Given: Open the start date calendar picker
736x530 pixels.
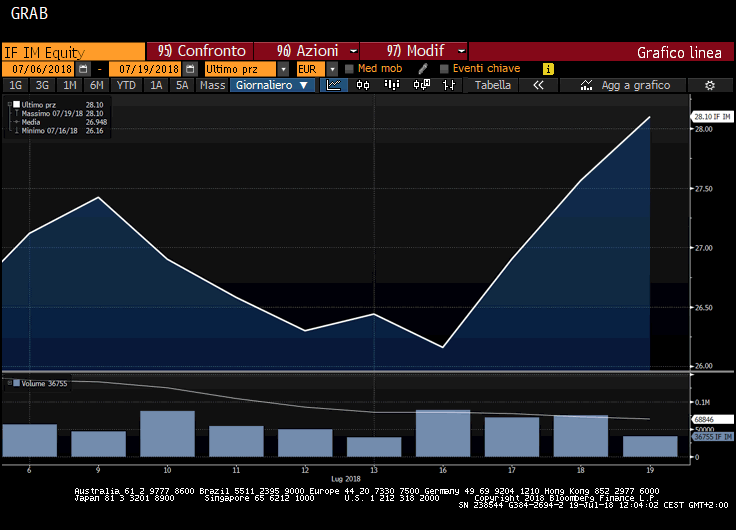Looking at the screenshot, I should (84, 69).
